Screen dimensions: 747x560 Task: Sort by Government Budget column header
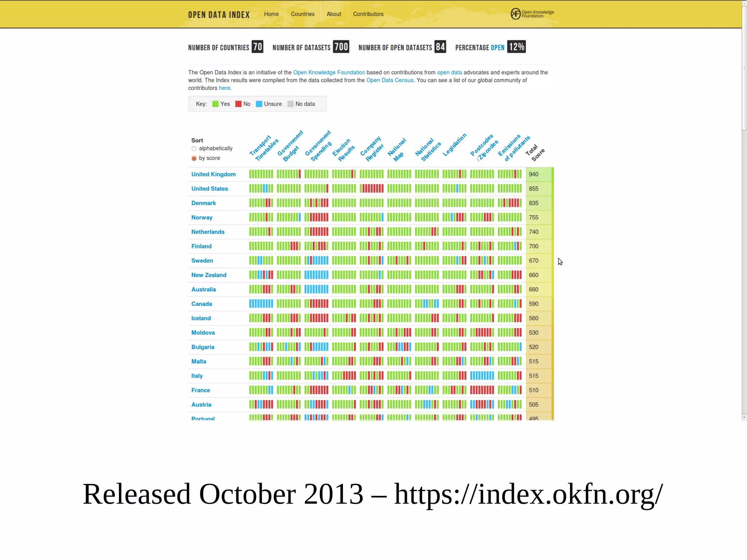pyautogui.click(x=290, y=146)
